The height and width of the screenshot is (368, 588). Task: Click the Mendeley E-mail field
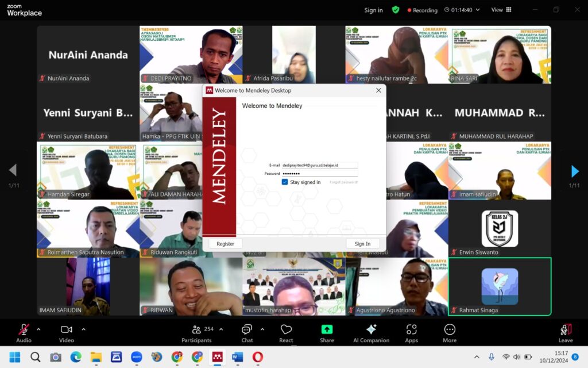(x=320, y=165)
